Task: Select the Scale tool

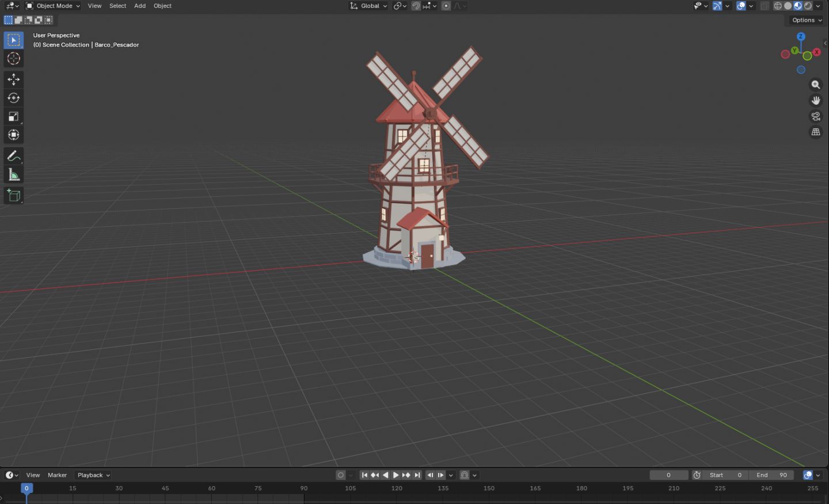Action: [14, 117]
